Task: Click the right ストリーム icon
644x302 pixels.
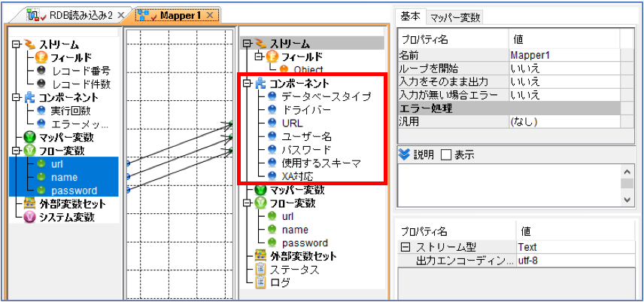Action: [x=259, y=43]
